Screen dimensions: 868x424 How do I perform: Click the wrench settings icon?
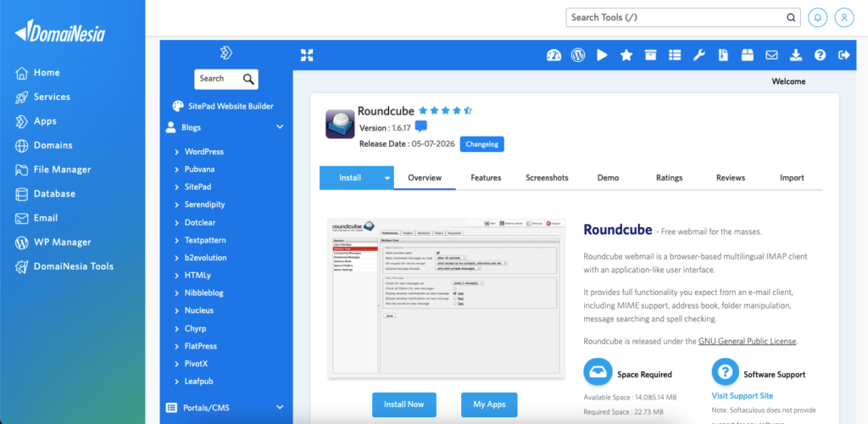tap(699, 55)
